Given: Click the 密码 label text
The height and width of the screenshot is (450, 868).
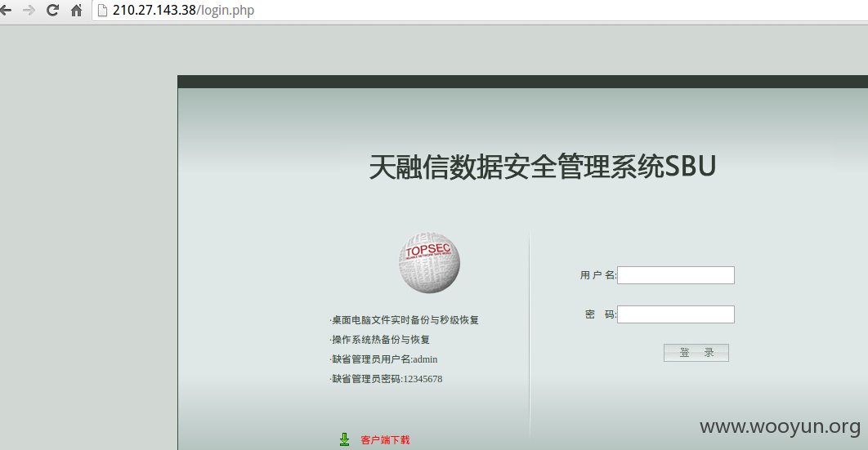Looking at the screenshot, I should click(x=601, y=314).
